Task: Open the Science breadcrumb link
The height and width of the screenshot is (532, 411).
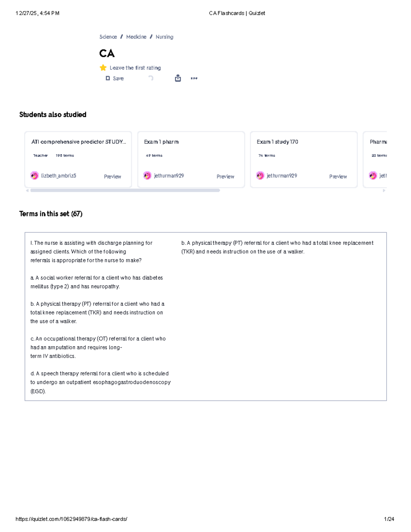Action: tap(108, 37)
